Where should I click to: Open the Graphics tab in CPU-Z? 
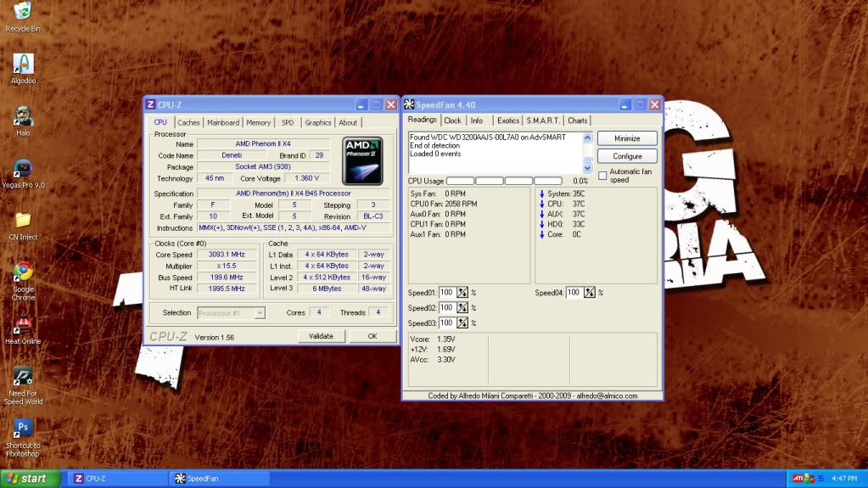[317, 122]
